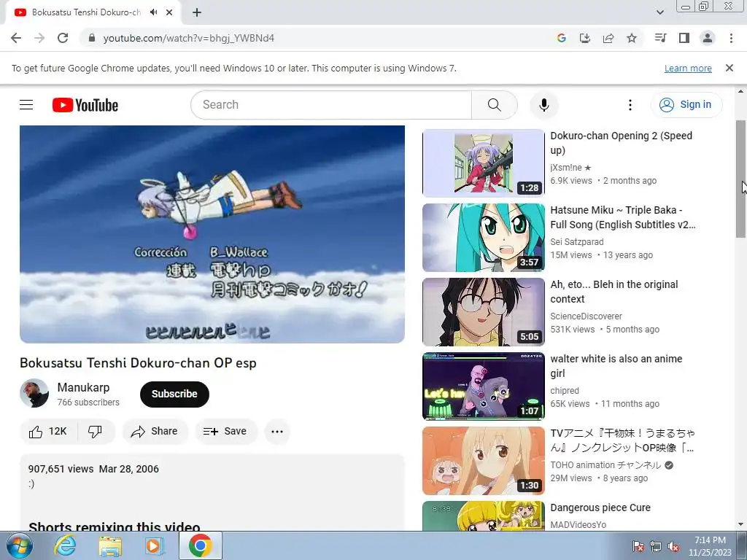
Task: Toggle the Chrome side panel
Action: pyautogui.click(x=684, y=38)
